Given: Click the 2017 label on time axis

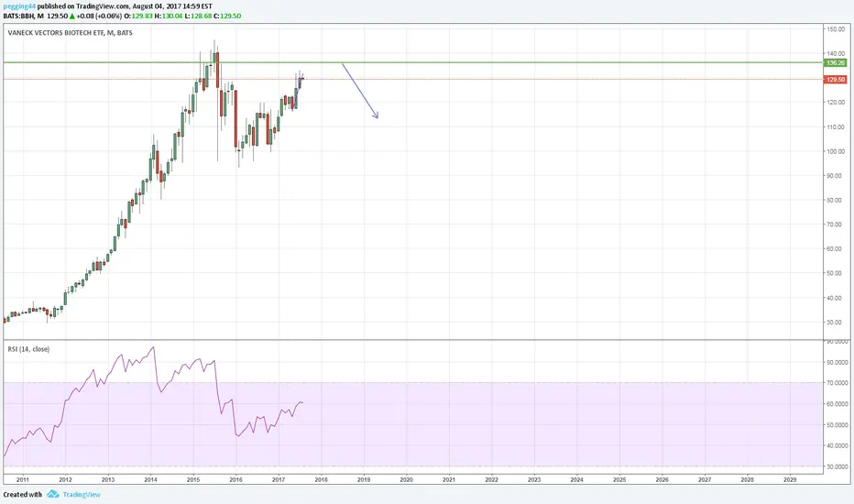Looking at the screenshot, I should click(x=279, y=480).
